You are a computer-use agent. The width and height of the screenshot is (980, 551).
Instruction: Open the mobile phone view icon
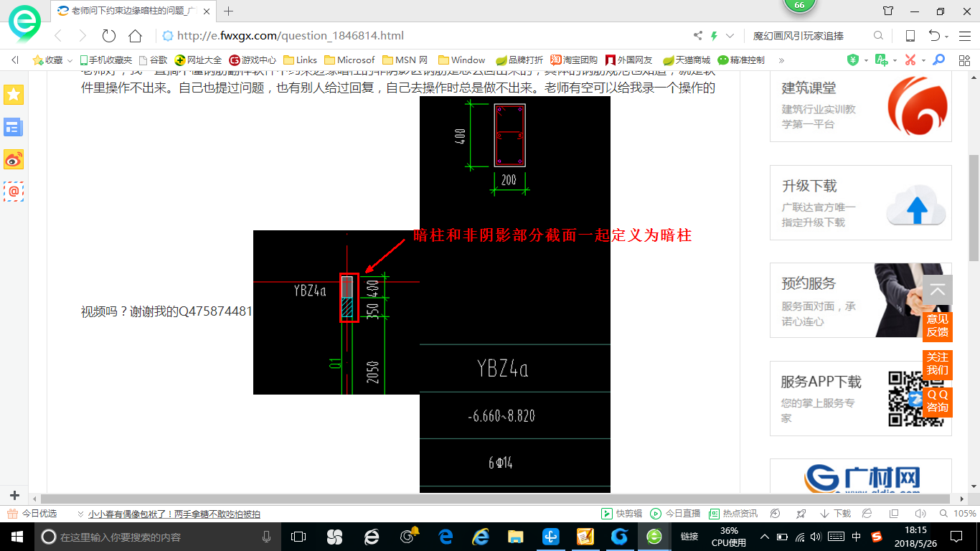tap(910, 36)
